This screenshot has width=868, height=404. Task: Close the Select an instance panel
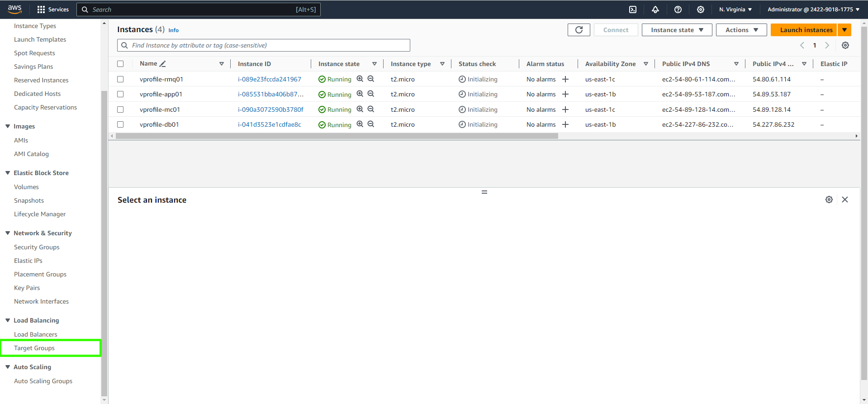(844, 200)
